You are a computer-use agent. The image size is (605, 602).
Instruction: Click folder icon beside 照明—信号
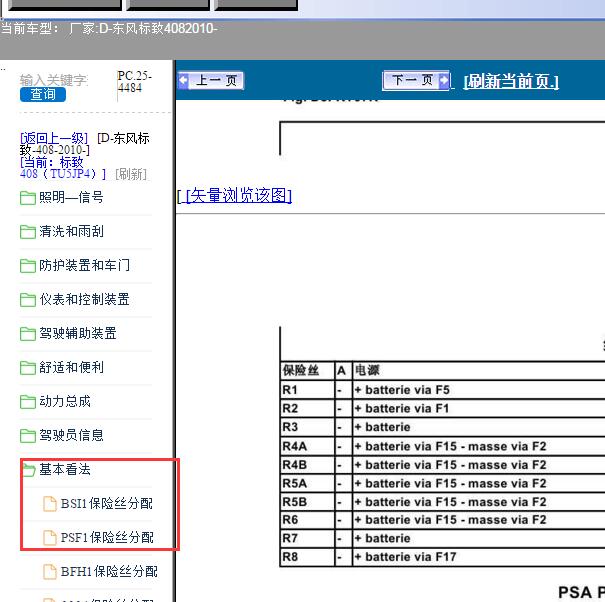27,198
